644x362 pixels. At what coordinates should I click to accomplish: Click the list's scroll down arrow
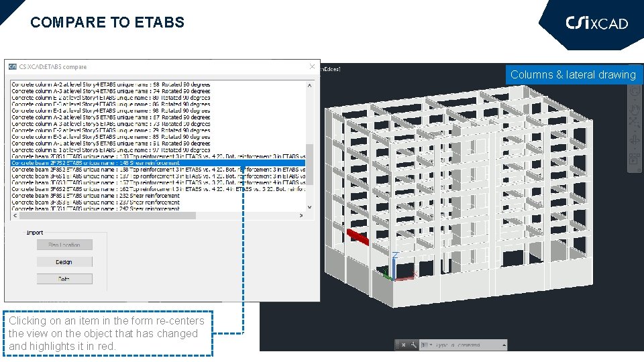(310, 207)
